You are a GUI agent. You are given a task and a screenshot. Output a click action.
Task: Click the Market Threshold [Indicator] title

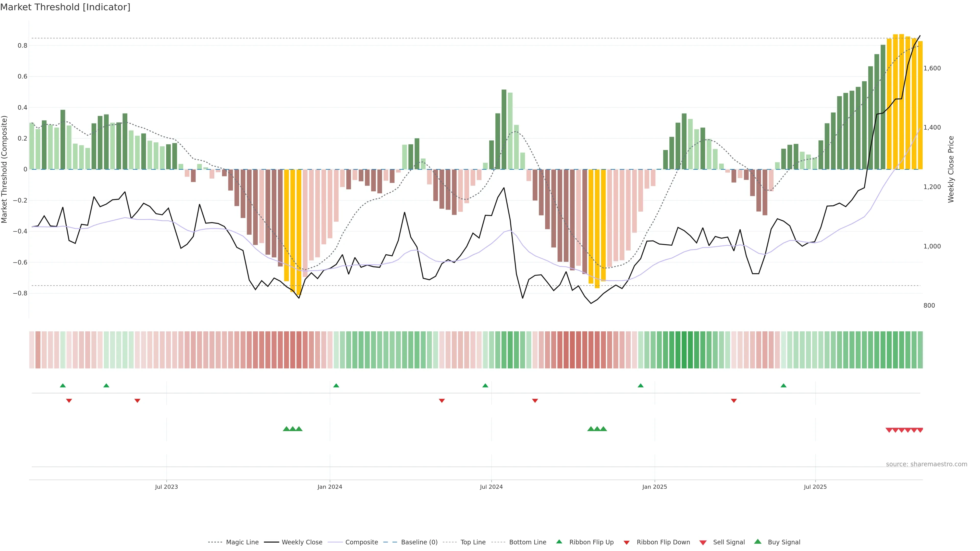tap(65, 7)
